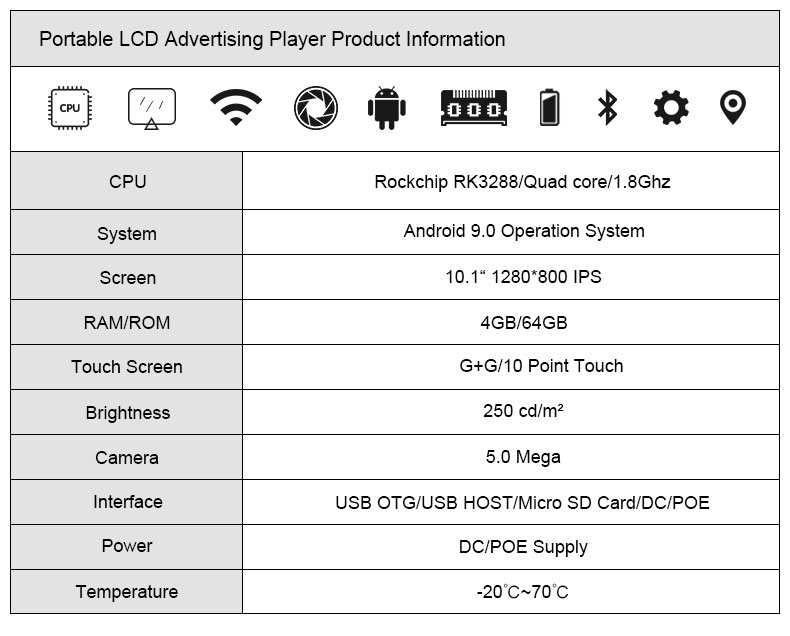
Task: Select the product information title heading
Action: [x=272, y=39]
